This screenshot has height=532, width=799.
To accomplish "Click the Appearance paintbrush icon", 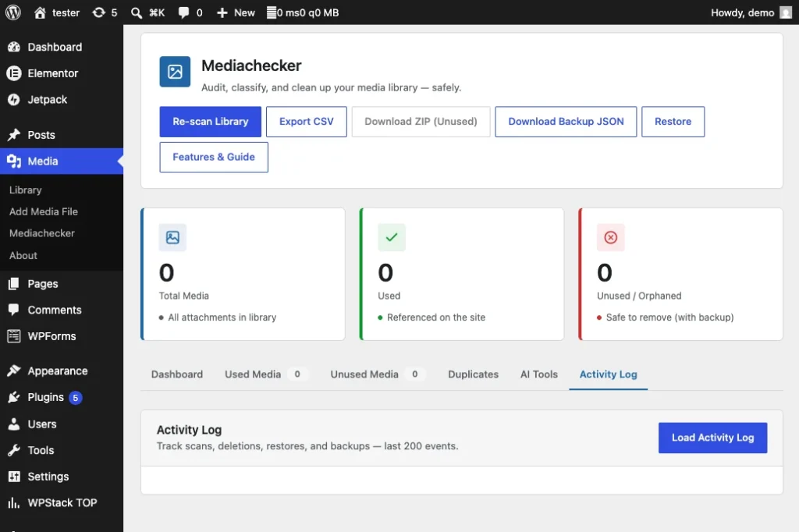I will coord(14,371).
